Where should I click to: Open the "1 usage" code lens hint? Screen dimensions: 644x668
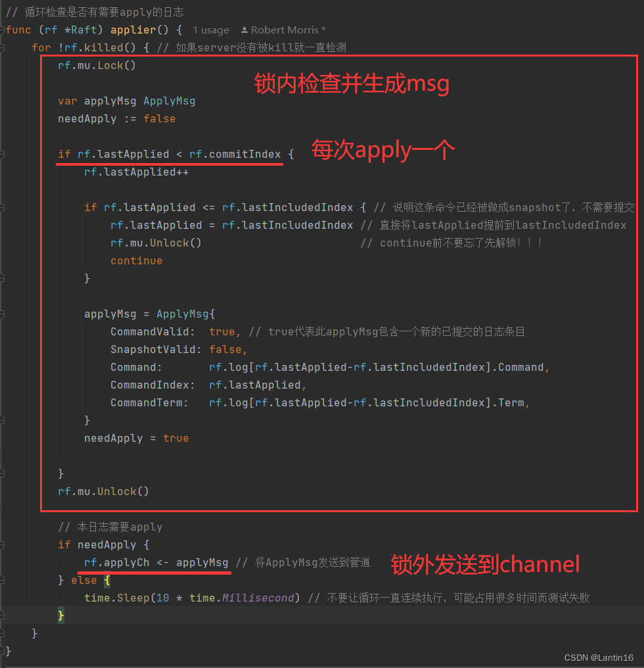tap(211, 30)
